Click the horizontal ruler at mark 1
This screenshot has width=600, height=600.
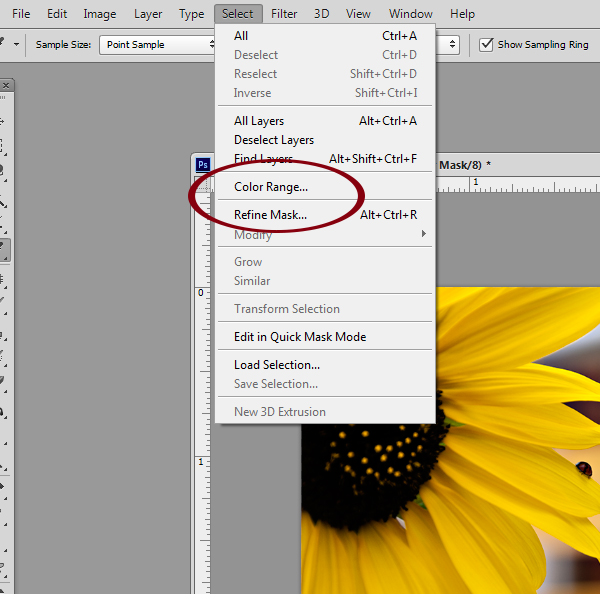[x=476, y=183]
